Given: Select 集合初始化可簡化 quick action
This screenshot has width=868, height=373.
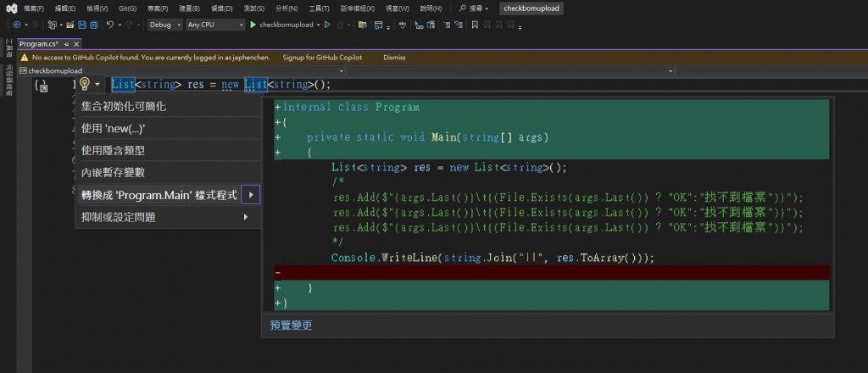Looking at the screenshot, I should [168, 106].
